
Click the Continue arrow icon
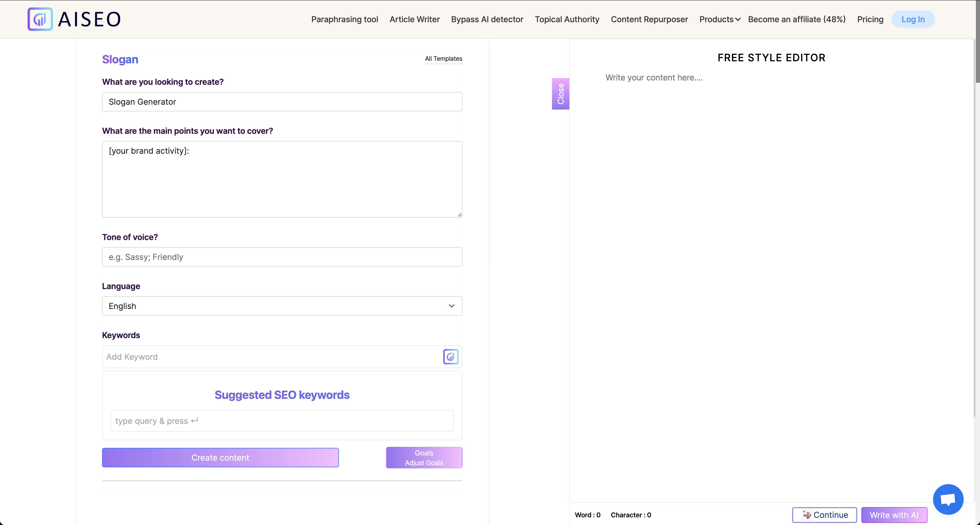pyautogui.click(x=806, y=515)
